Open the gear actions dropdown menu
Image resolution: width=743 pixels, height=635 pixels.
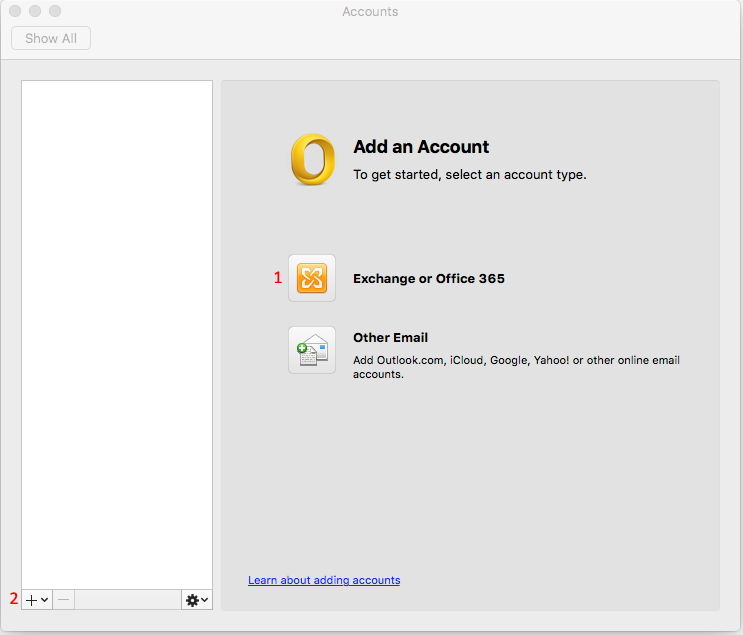[x=197, y=600]
